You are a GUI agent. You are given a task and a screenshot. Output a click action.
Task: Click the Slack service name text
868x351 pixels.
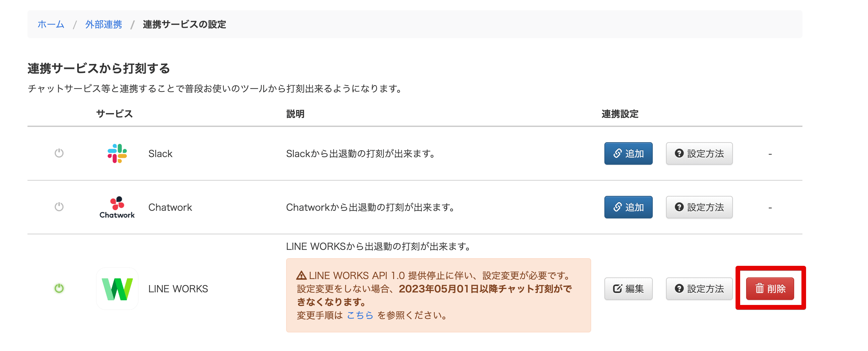pyautogui.click(x=160, y=154)
